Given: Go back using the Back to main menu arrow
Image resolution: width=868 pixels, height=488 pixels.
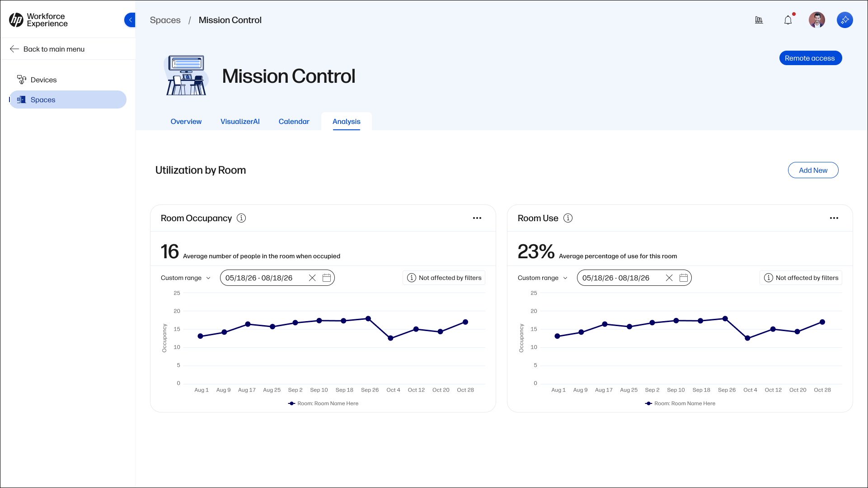Looking at the screenshot, I should pyautogui.click(x=14, y=49).
